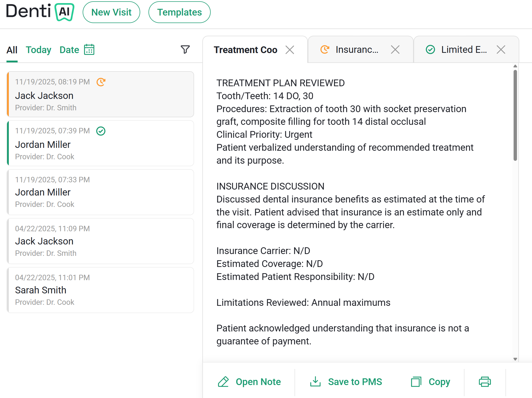Open Sarah Smith visit from 04/22/2025
532x398 pixels.
pos(100,290)
